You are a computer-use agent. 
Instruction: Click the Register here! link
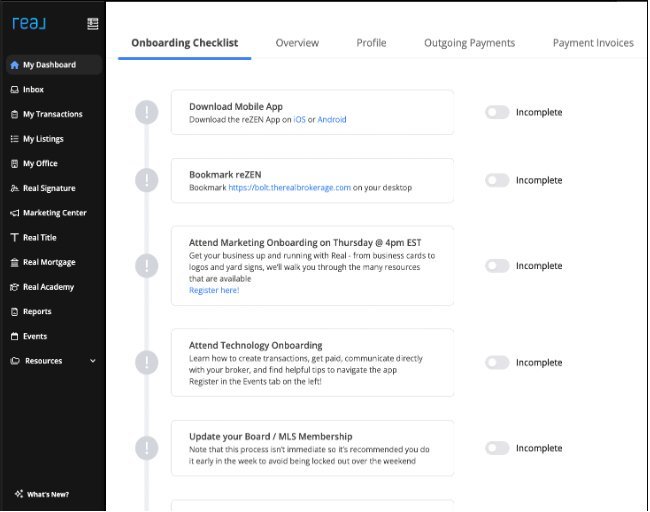(214, 290)
